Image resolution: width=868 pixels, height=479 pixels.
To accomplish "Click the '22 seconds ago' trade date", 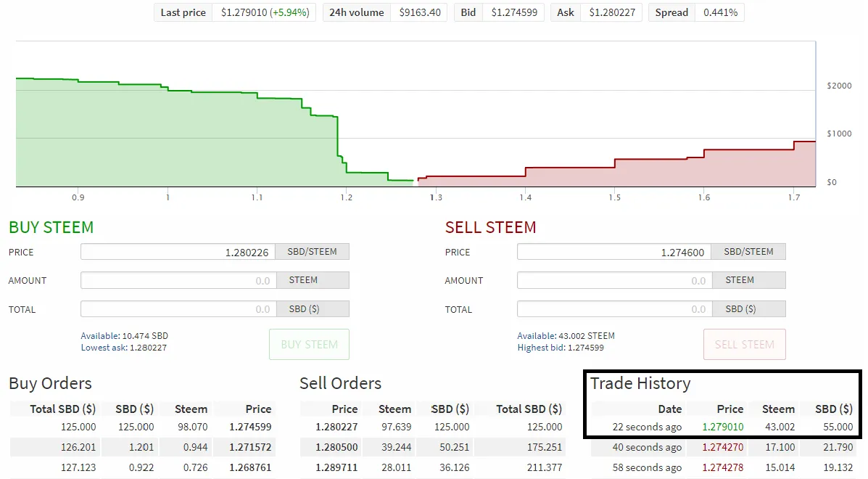I will tap(647, 427).
